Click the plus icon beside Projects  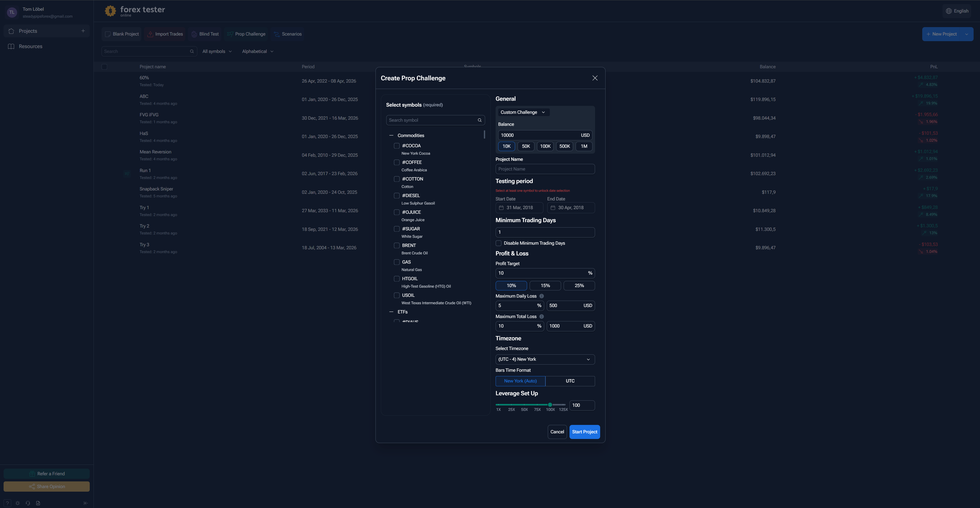click(83, 31)
